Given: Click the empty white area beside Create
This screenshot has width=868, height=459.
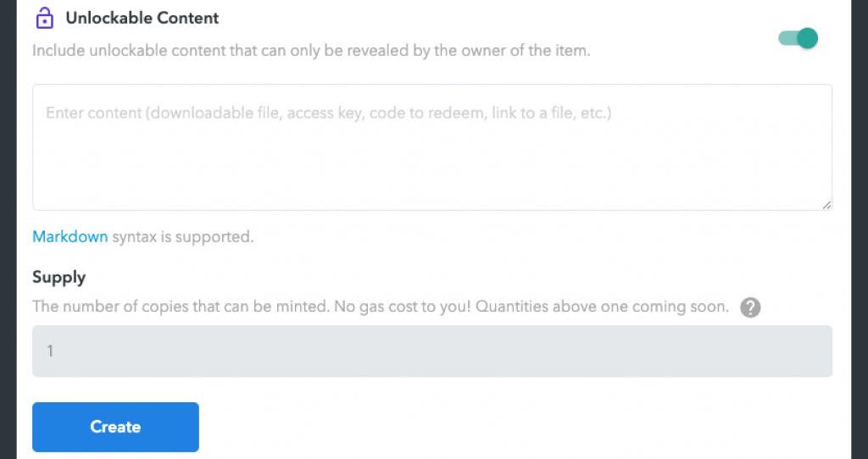Looking at the screenshot, I should [509, 427].
